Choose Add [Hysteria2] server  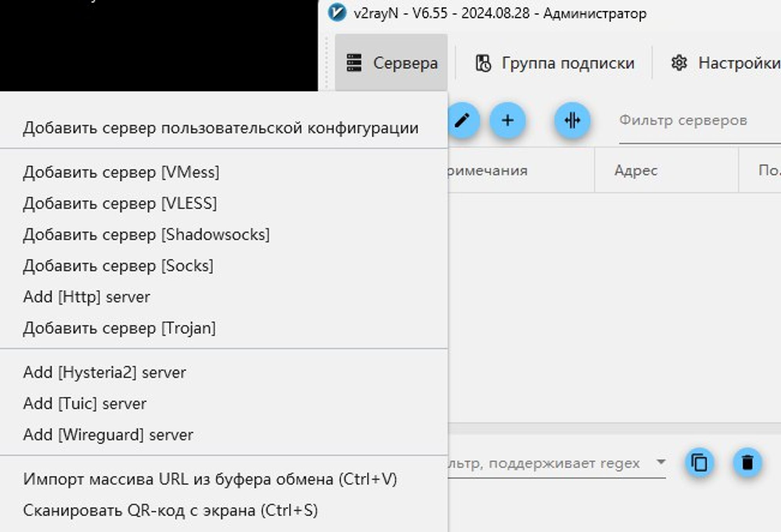(x=104, y=372)
